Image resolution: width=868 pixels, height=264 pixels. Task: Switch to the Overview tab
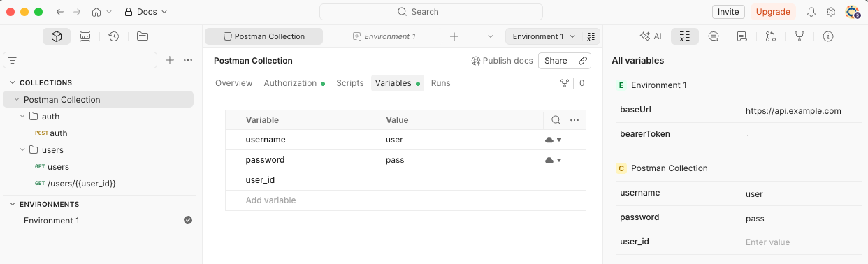[233, 83]
